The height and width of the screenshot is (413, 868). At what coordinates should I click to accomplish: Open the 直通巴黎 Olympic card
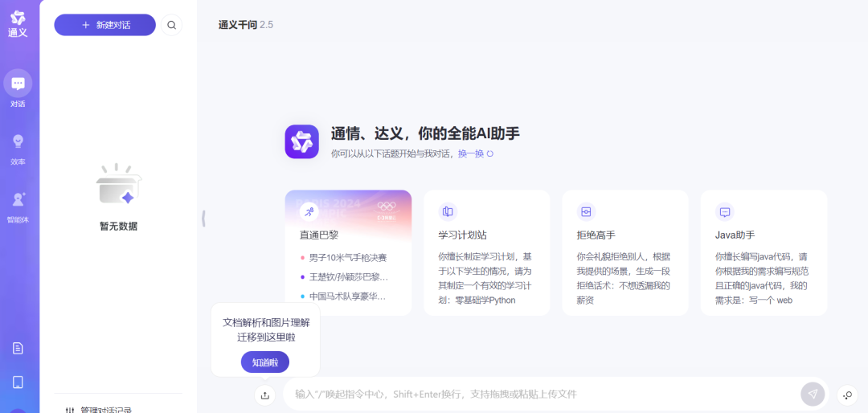348,253
